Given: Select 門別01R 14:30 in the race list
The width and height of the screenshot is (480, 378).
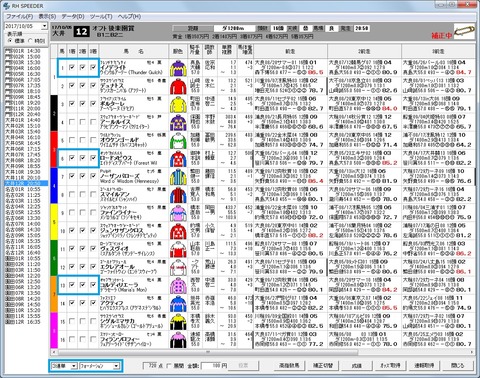Looking at the screenshot, I should (23, 51).
